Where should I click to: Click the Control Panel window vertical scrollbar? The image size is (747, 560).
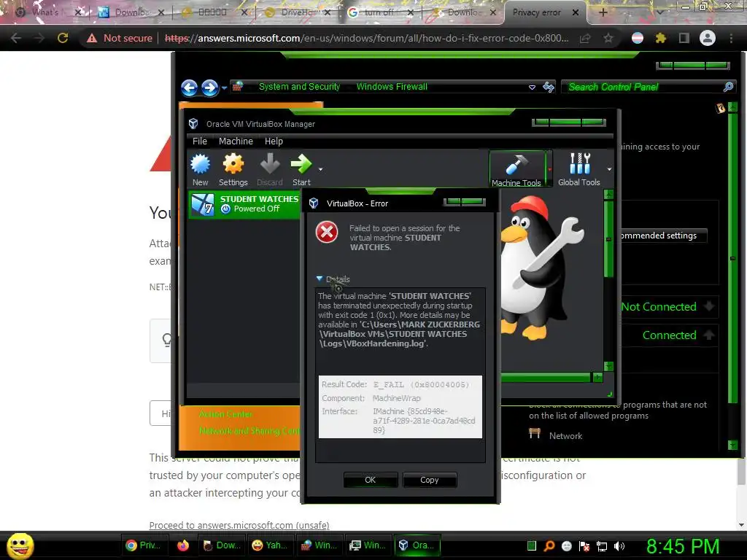click(x=732, y=276)
